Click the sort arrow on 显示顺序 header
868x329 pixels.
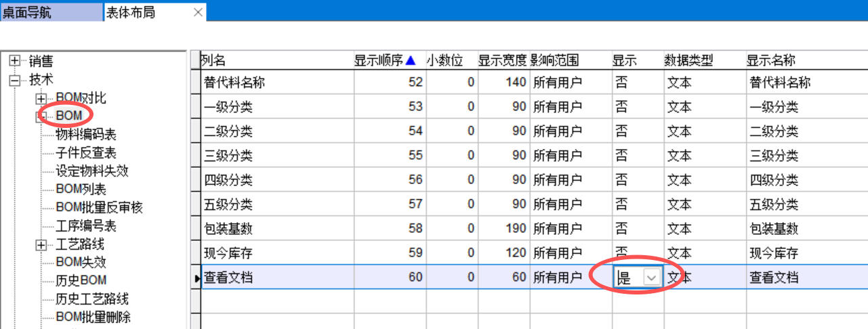point(410,61)
